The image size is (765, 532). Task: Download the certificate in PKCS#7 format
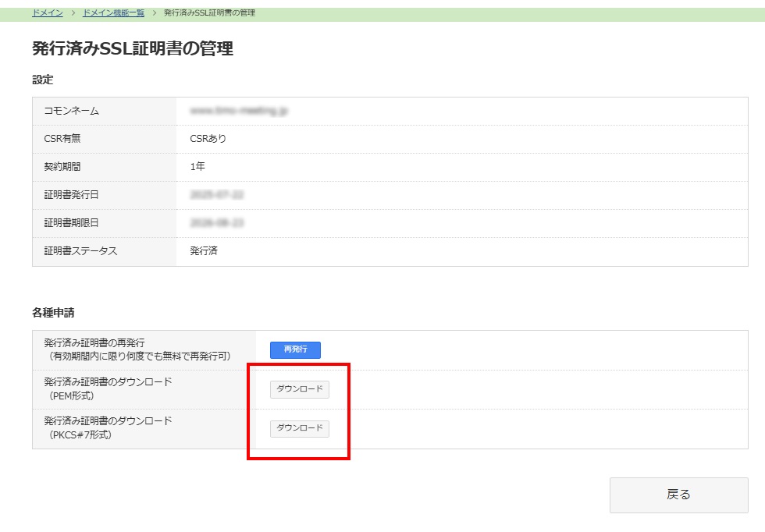300,428
